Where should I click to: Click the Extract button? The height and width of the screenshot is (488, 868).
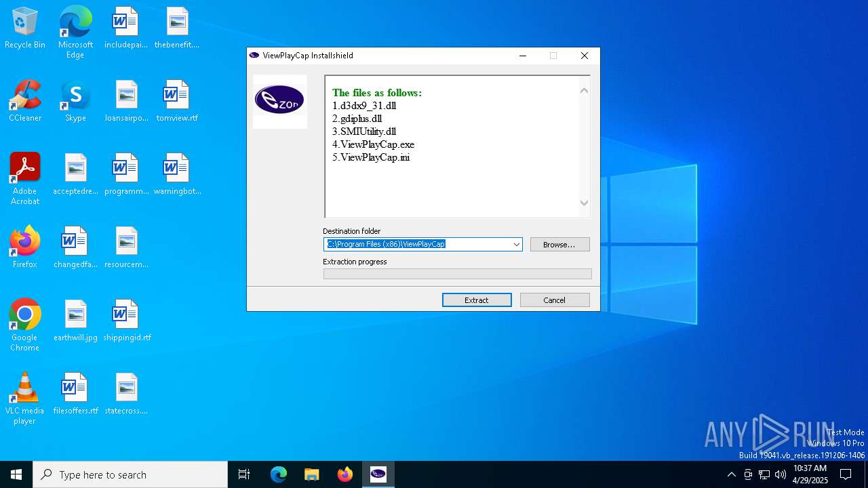(477, 300)
